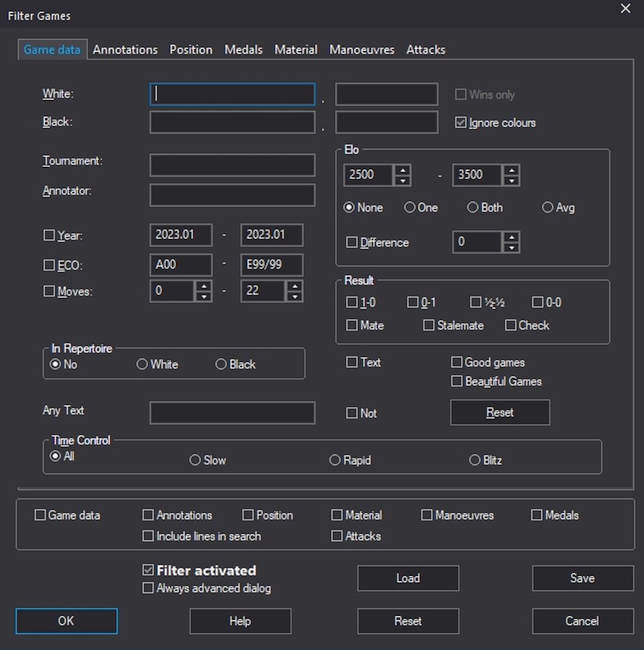Enable the Mate result checkbox
The image size is (644, 650).
352,325
